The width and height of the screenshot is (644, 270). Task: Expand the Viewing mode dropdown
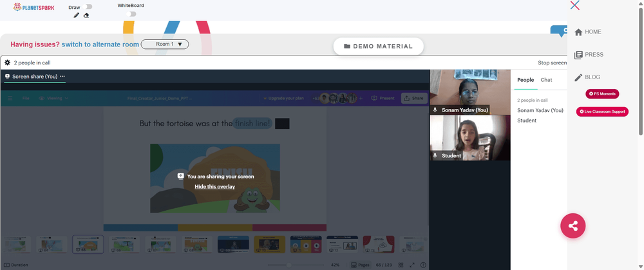(53, 98)
